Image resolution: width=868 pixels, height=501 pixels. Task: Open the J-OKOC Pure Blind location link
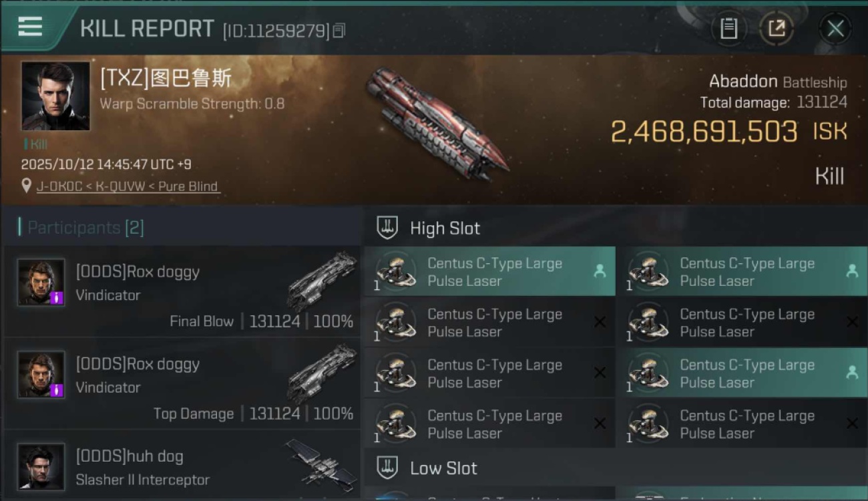coord(127,186)
